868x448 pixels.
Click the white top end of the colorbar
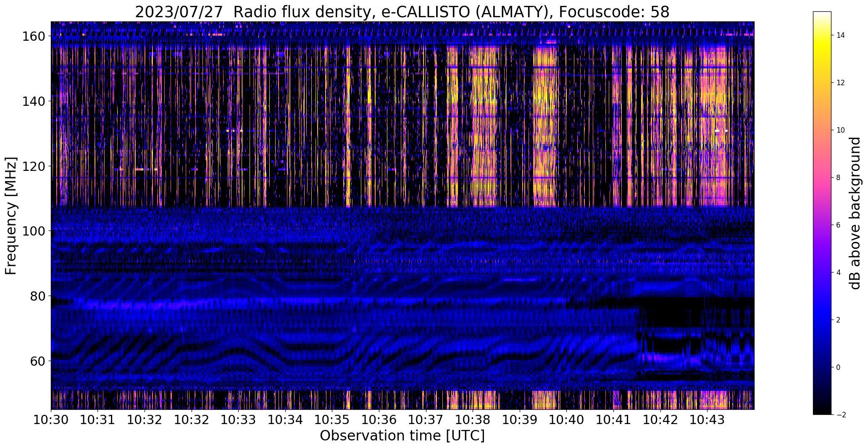tap(822, 14)
